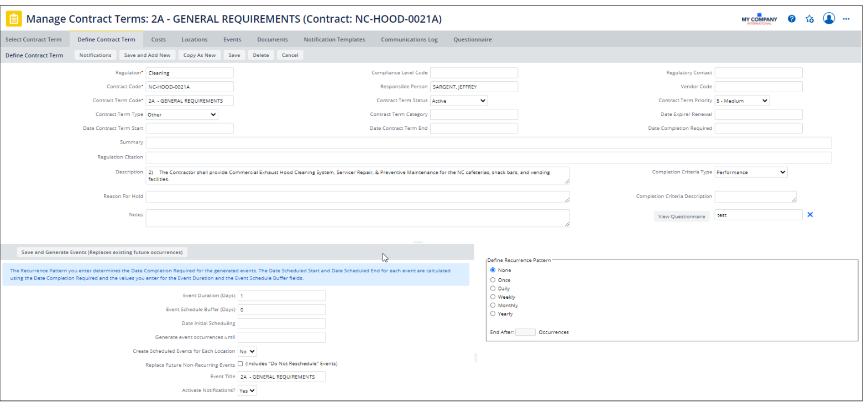Open the three-dot more options menu
The width and height of the screenshot is (868, 402).
(x=846, y=19)
